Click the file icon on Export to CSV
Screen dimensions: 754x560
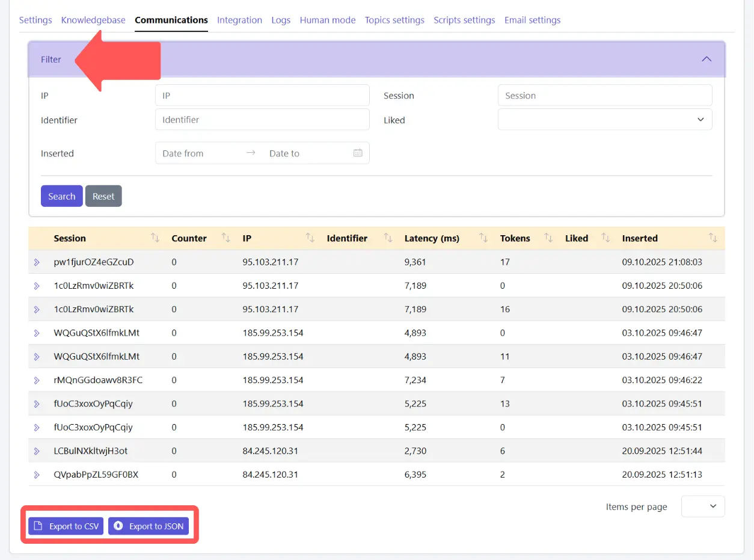pos(38,525)
